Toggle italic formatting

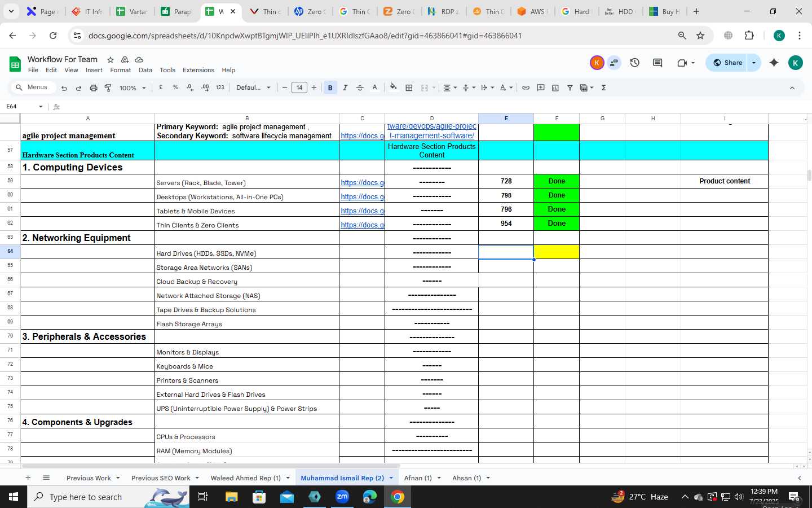coord(345,87)
